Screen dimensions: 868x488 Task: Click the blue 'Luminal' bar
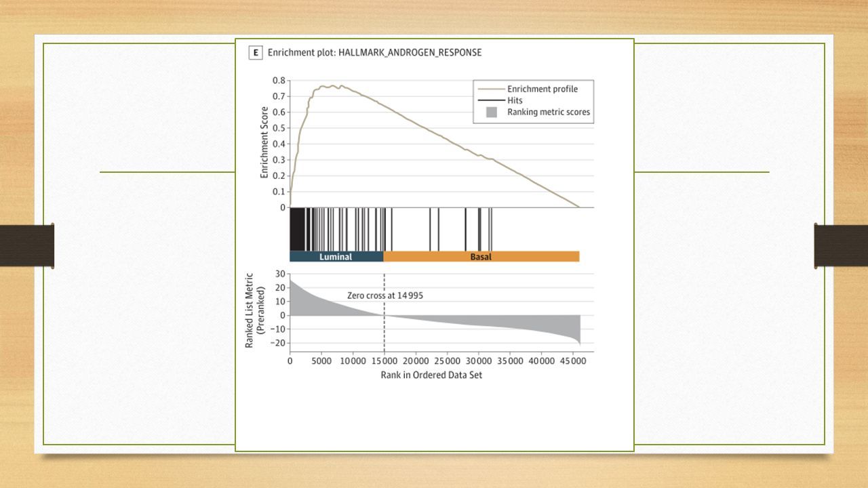336,257
